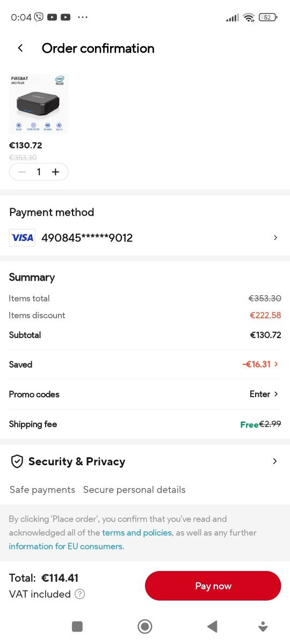
Task: Increase item quantity with the plus button
Action: (55, 172)
